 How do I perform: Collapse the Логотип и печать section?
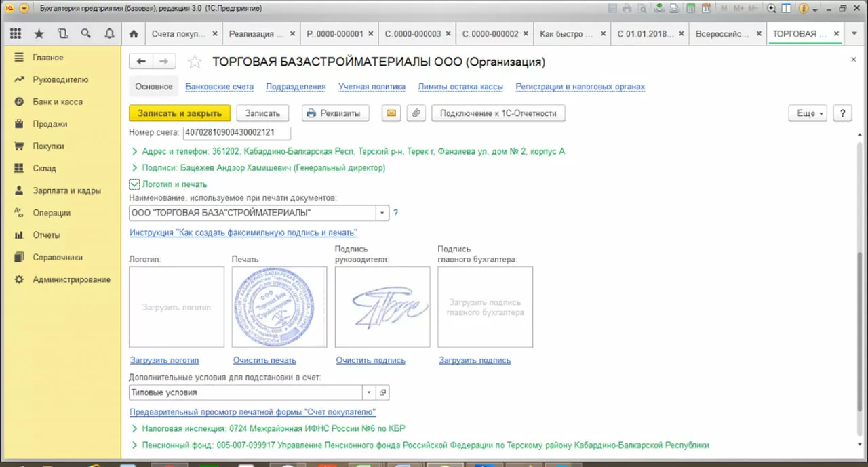pos(134,184)
